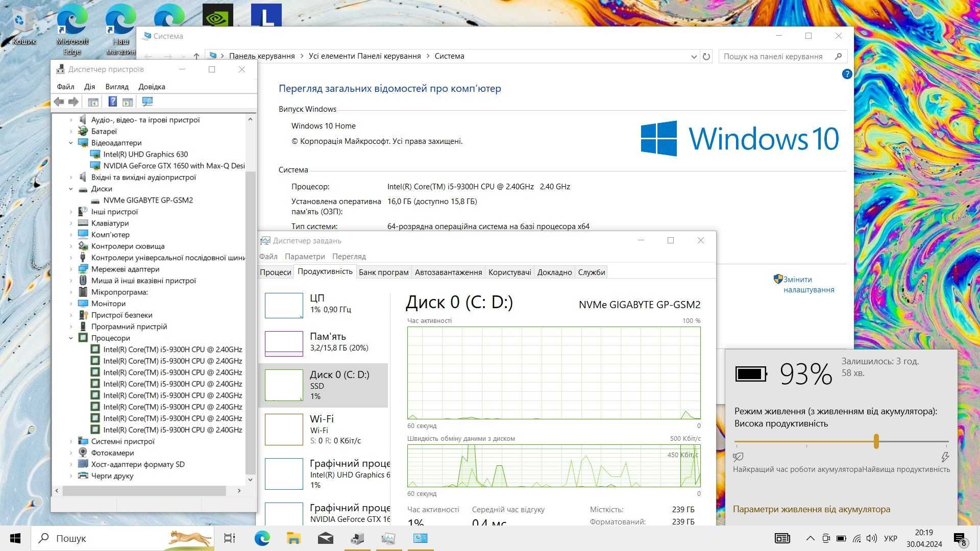Click the NVIDIA GeForce GTX 1650 device icon

[x=94, y=165]
